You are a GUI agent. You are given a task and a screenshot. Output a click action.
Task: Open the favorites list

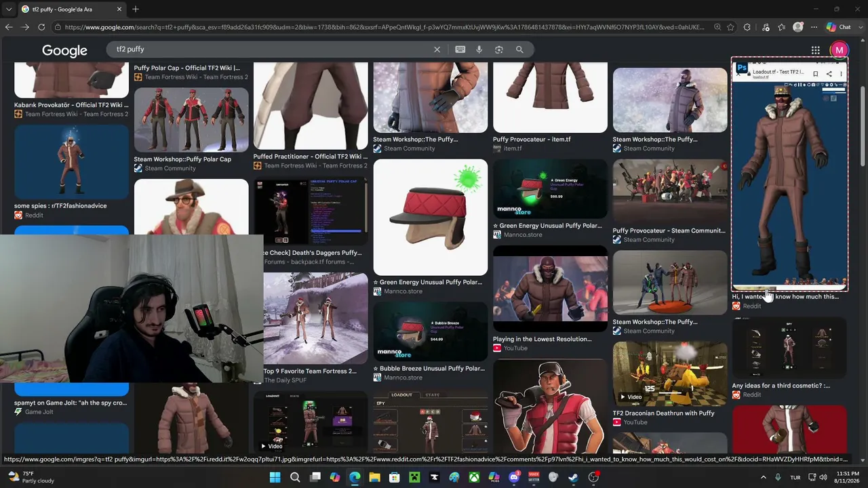pyautogui.click(x=782, y=27)
